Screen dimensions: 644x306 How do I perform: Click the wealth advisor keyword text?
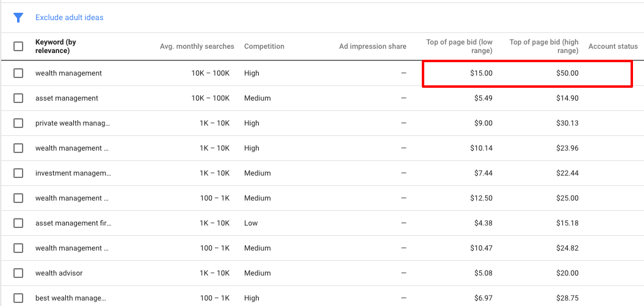[x=59, y=273]
